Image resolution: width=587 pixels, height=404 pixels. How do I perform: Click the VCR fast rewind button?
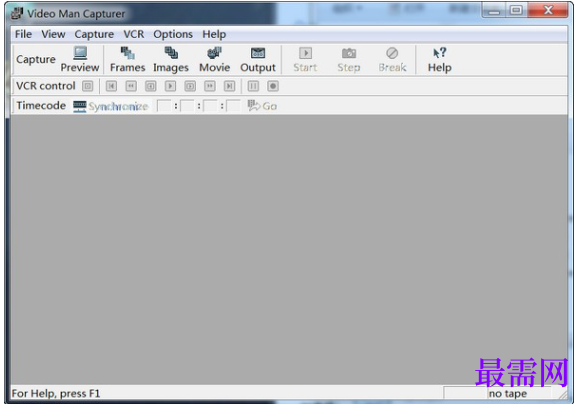[131, 86]
